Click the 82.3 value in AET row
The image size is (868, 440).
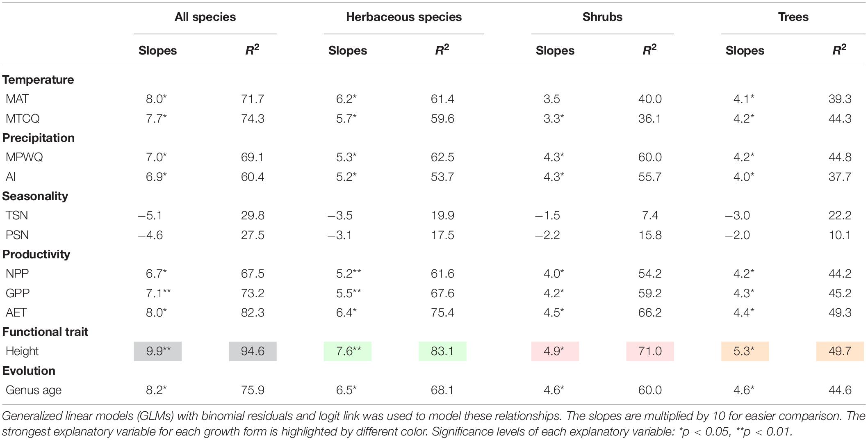(253, 312)
